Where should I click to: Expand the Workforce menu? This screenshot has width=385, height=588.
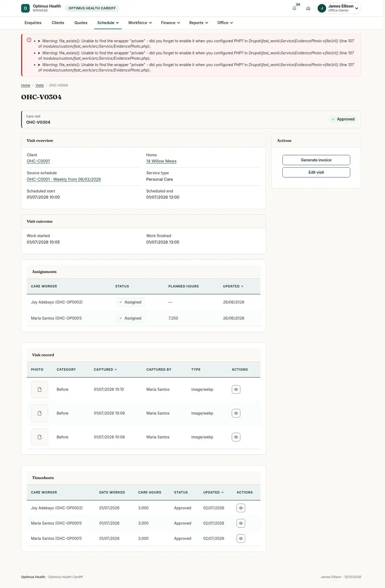click(140, 23)
